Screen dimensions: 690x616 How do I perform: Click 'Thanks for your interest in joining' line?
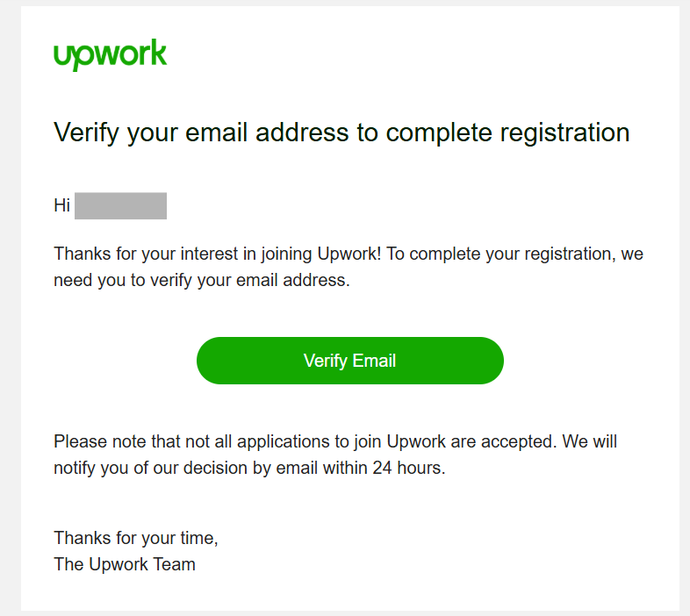point(349,254)
